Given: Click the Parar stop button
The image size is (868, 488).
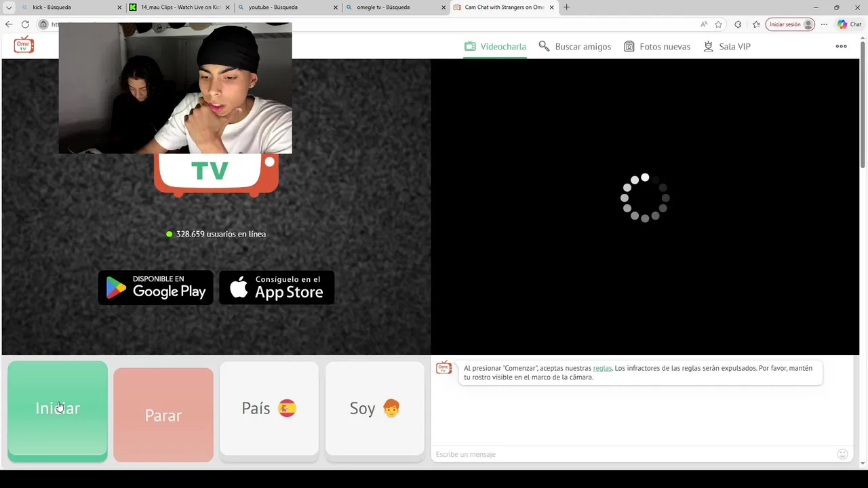Looking at the screenshot, I should tap(163, 415).
